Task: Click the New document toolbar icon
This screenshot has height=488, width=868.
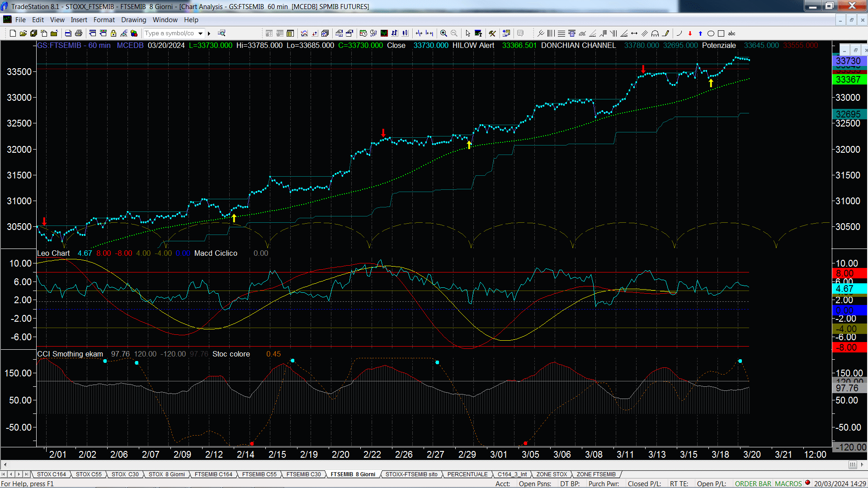Action: pos(13,33)
